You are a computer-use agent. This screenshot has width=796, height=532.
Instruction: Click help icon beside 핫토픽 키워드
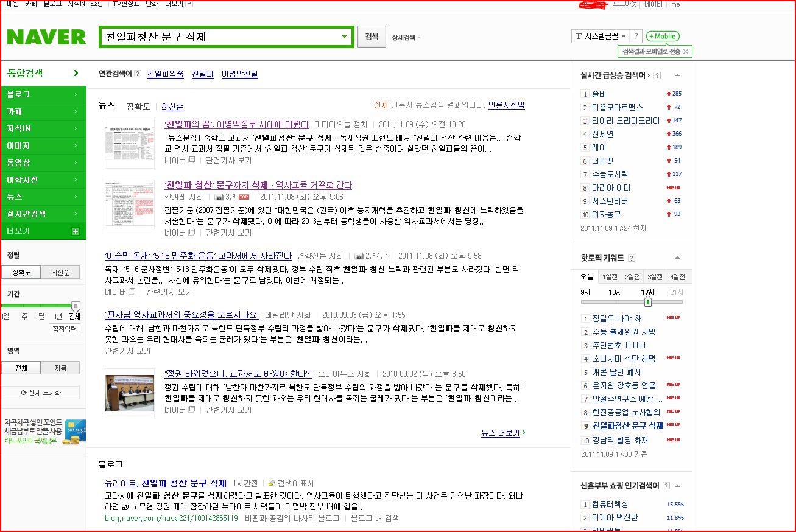(x=632, y=258)
